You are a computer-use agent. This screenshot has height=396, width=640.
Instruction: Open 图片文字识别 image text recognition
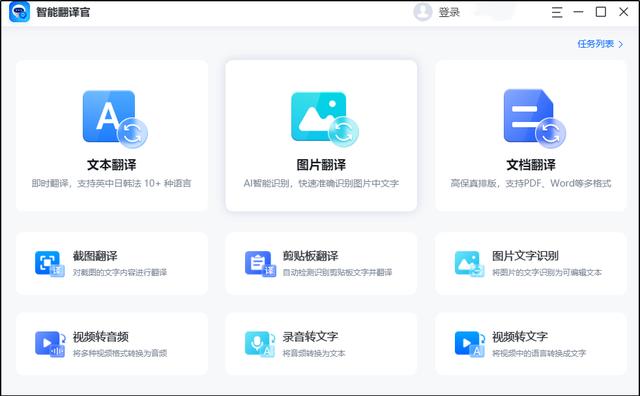point(531,264)
